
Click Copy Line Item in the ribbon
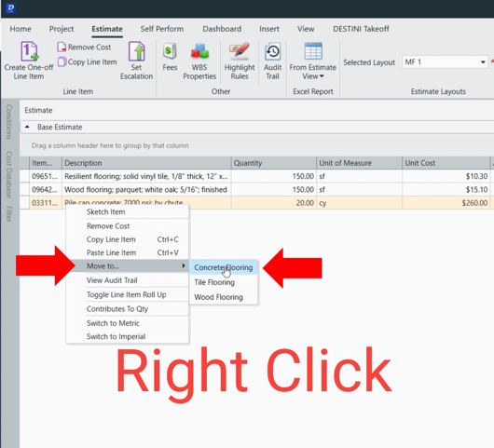(x=88, y=61)
